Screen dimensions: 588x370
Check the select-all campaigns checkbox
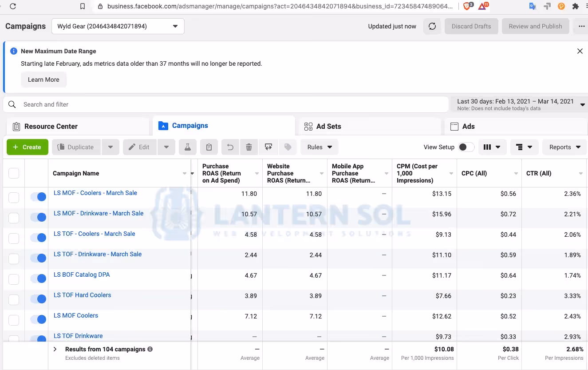click(x=14, y=173)
